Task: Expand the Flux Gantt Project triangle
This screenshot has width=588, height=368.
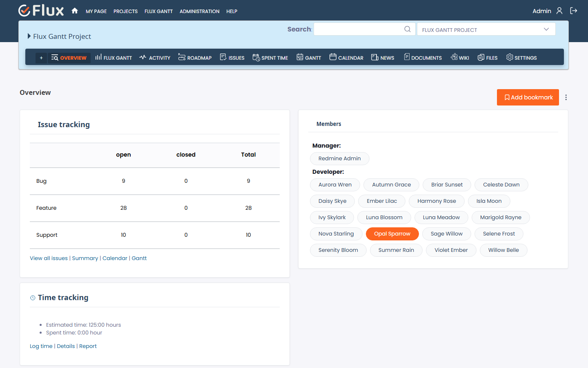Action: tap(29, 36)
